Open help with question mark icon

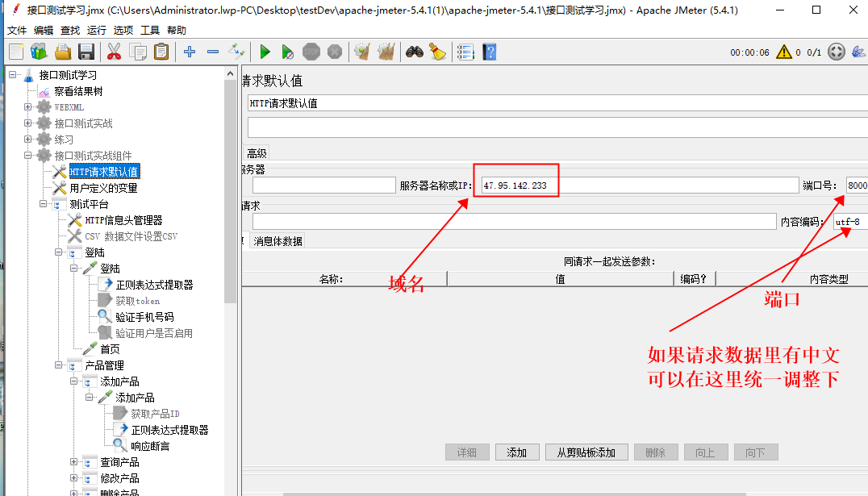[x=490, y=52]
